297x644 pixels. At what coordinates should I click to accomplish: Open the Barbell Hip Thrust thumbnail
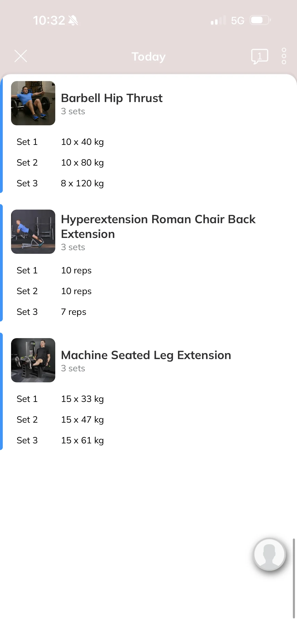(33, 103)
